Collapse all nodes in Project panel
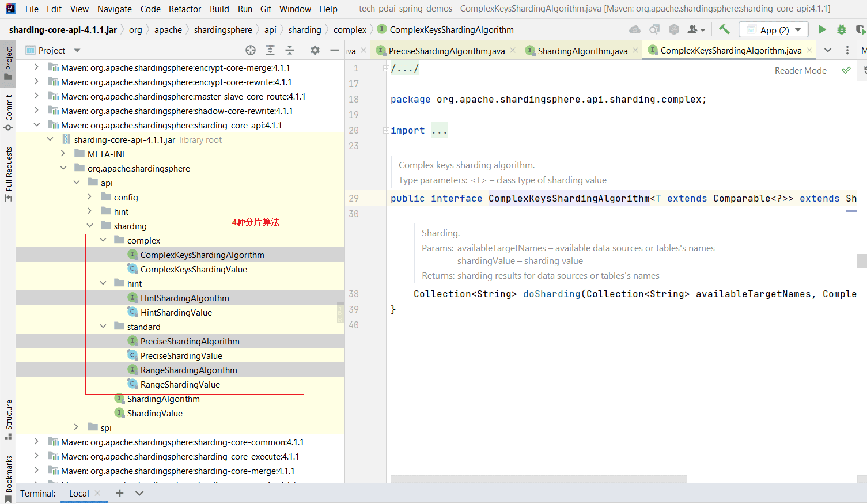This screenshot has height=504, width=867. point(290,51)
